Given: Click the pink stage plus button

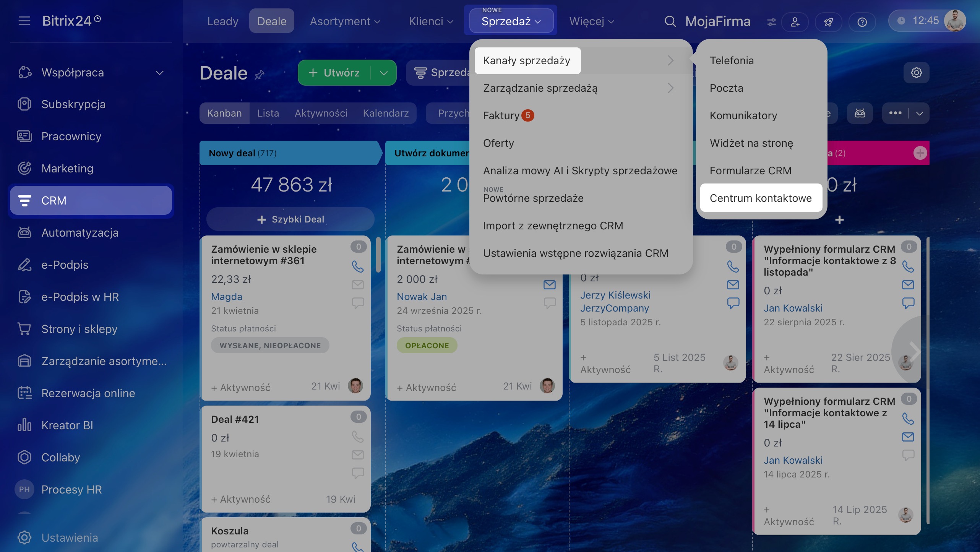Looking at the screenshot, I should click(920, 153).
